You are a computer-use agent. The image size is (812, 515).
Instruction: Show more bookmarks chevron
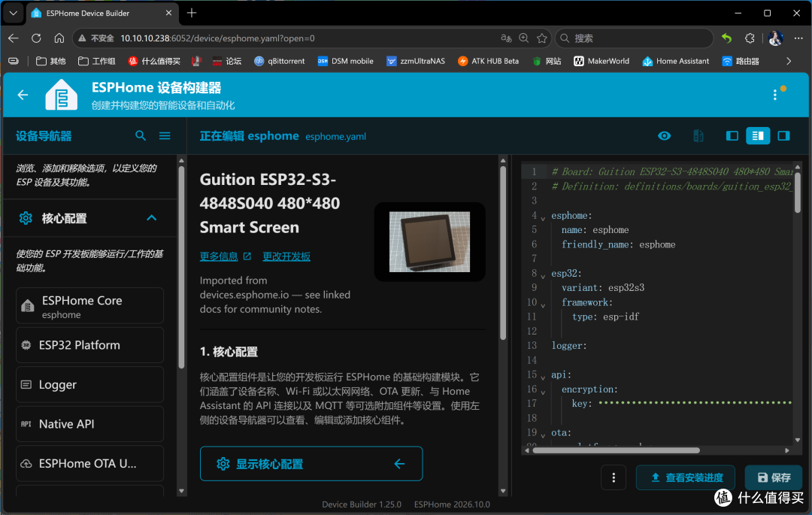click(789, 61)
